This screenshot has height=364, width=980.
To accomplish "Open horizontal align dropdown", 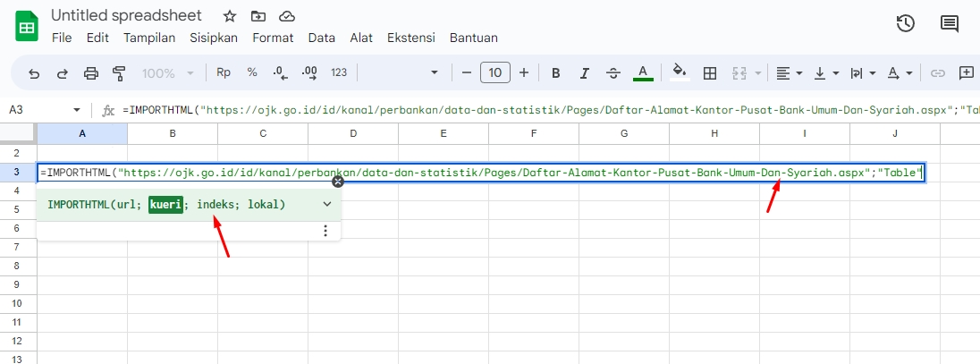I will tap(789, 73).
